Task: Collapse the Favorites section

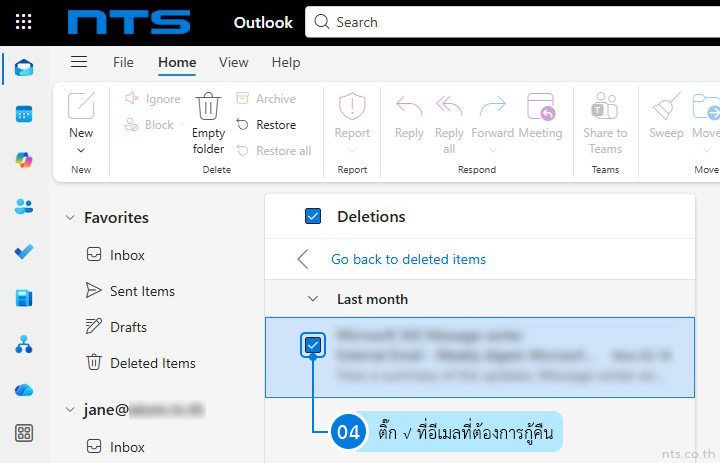Action: pos(70,217)
